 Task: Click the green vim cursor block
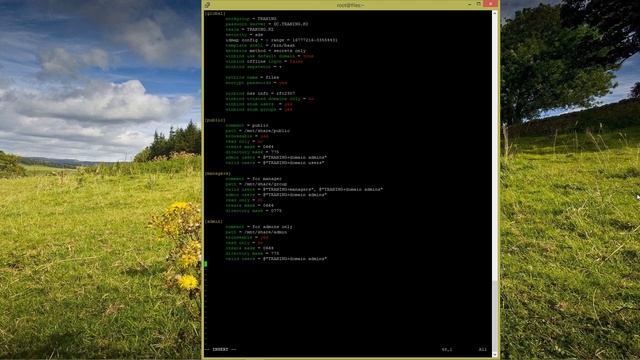(x=206, y=264)
